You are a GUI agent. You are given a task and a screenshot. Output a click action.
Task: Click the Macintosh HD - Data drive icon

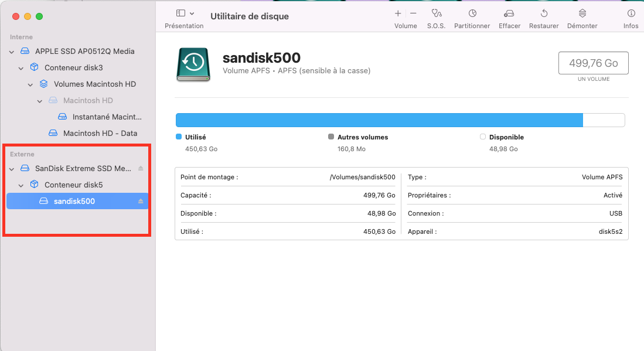coord(53,133)
